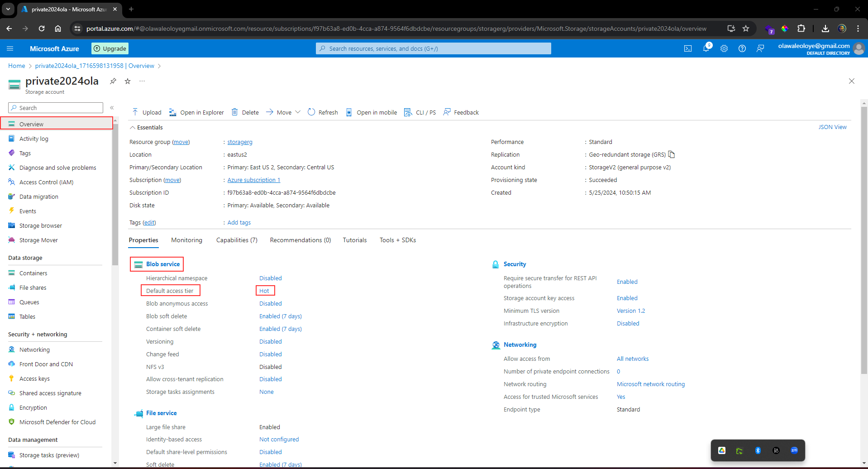868x469 pixels.
Task: Open Microsoft network routing link
Action: [651, 384]
